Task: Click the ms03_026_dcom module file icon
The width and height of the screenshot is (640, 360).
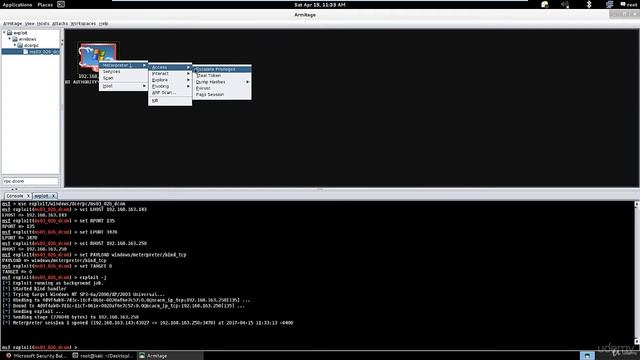Action: [x=26, y=52]
